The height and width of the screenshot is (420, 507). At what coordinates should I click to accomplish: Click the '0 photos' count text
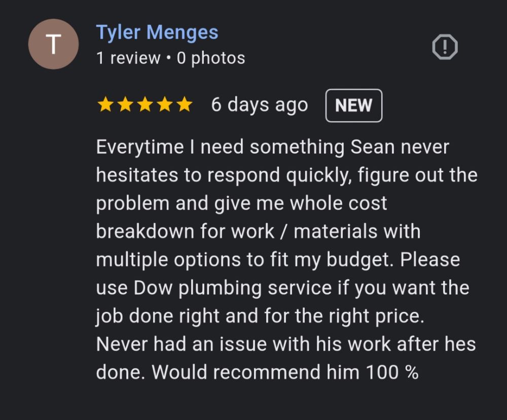(211, 58)
